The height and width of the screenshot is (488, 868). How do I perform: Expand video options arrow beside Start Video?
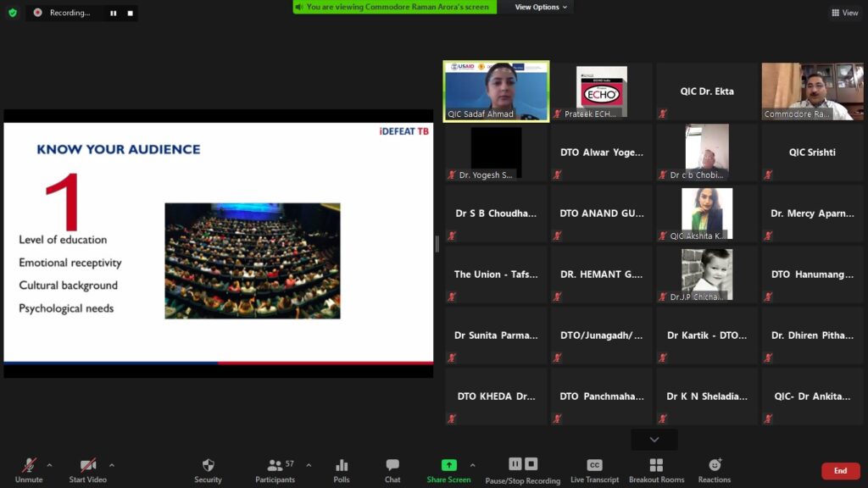[111, 464]
